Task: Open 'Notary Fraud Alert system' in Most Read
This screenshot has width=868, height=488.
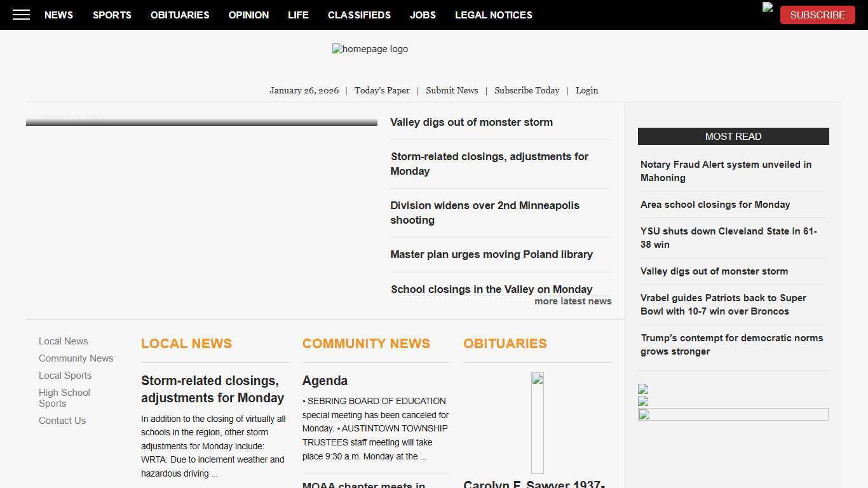Action: point(726,171)
